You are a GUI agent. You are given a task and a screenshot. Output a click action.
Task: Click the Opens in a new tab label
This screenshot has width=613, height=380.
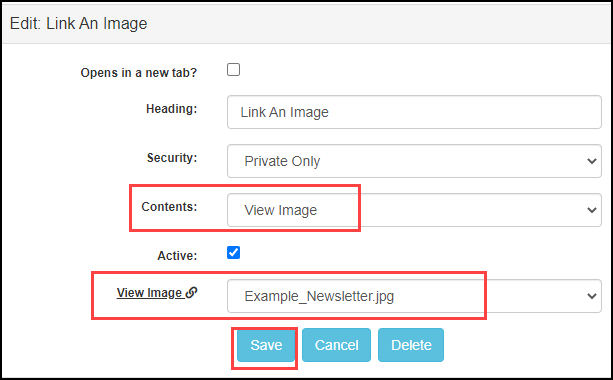(138, 73)
